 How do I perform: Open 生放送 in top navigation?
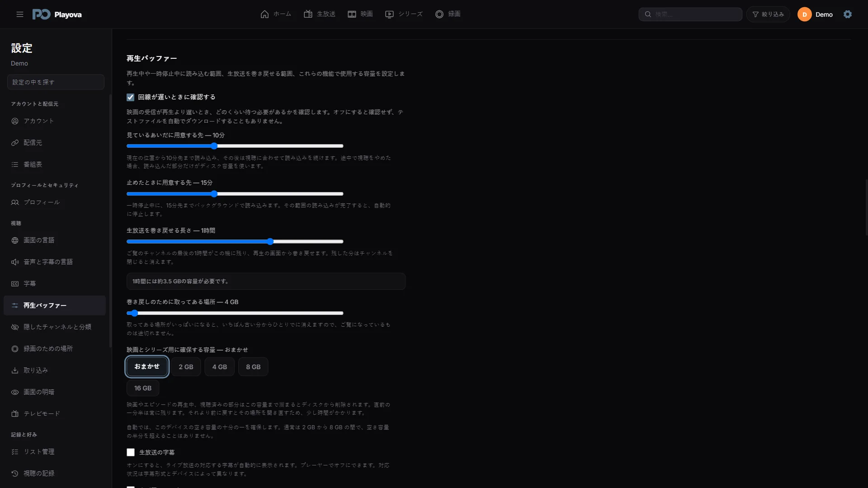point(320,14)
